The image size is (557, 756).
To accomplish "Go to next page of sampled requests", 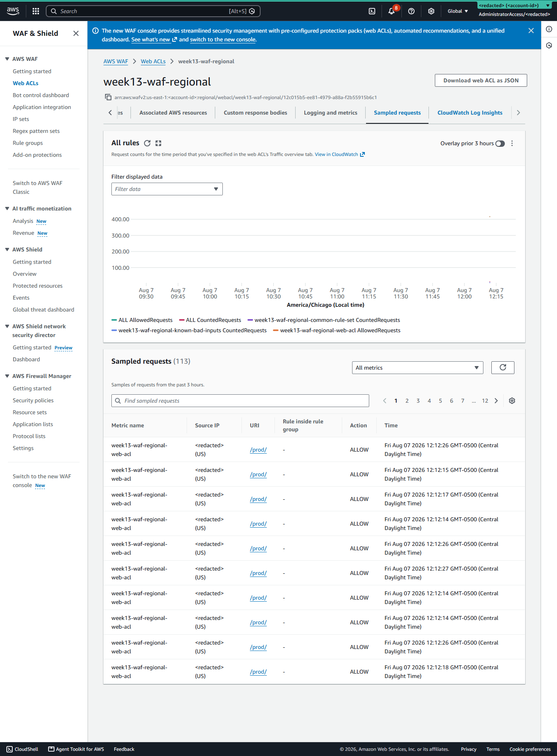I will (496, 401).
